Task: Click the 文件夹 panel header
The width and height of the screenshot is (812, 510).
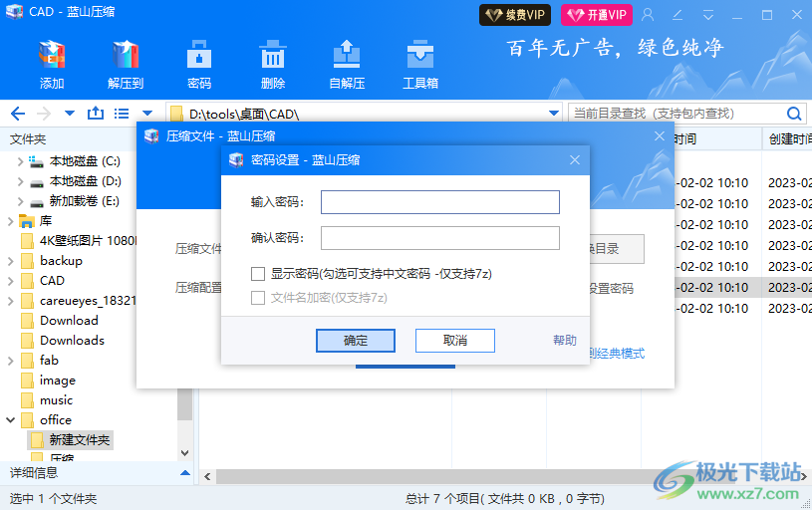Action: (x=28, y=138)
